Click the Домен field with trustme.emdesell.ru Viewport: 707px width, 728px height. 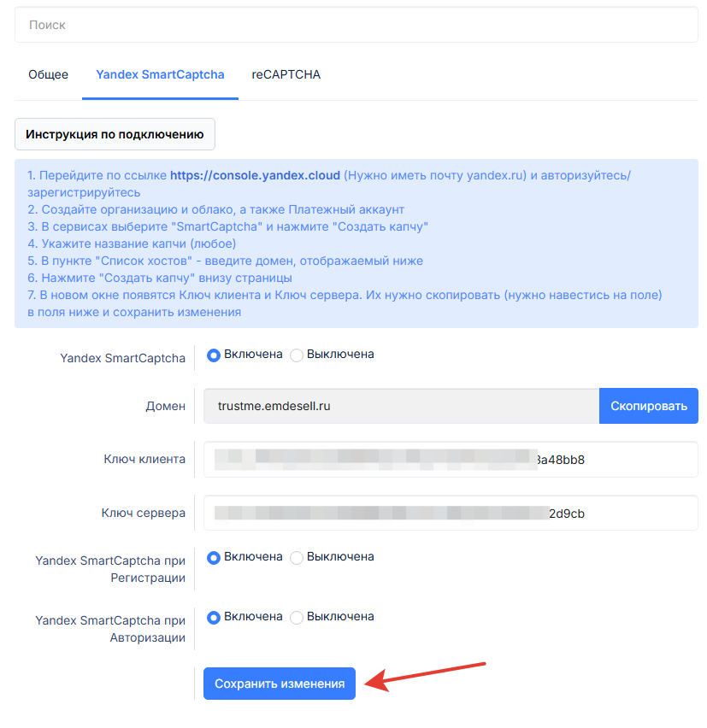pos(401,406)
